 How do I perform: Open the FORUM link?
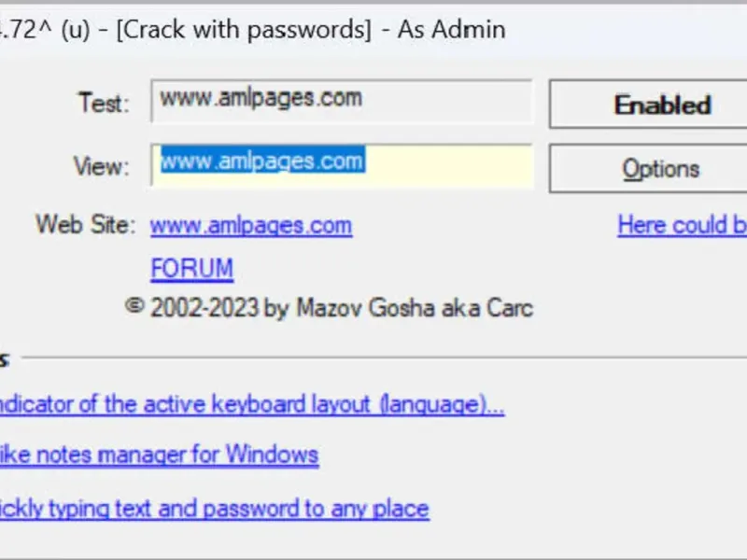(x=191, y=269)
